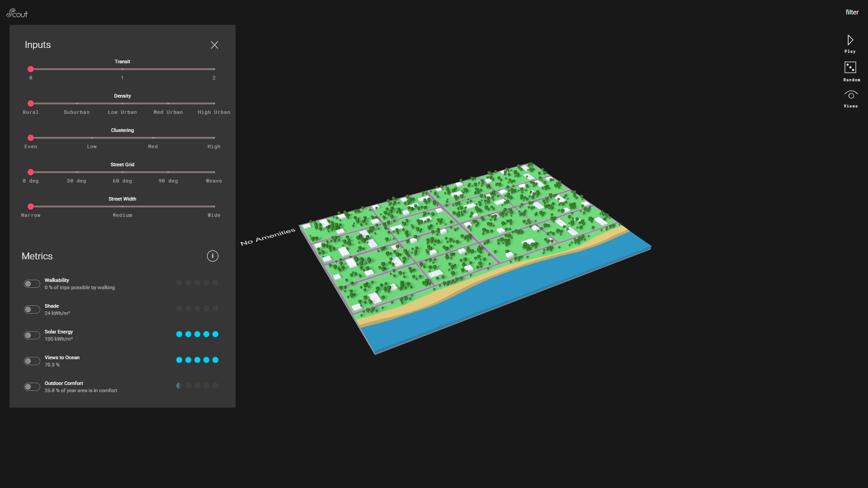The image size is (868, 488).
Task: Turn on the Shade toggle
Action: pyautogui.click(x=32, y=310)
